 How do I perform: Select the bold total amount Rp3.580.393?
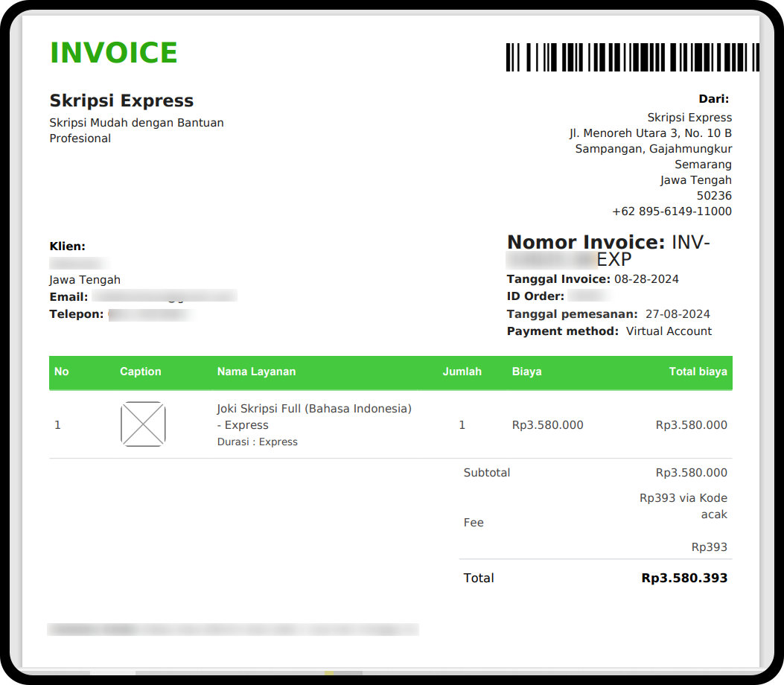(x=684, y=578)
